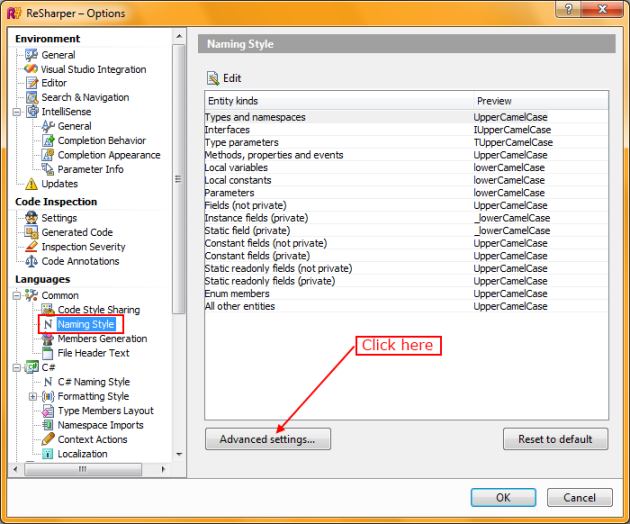Click the Parameter Info icon

click(x=48, y=169)
